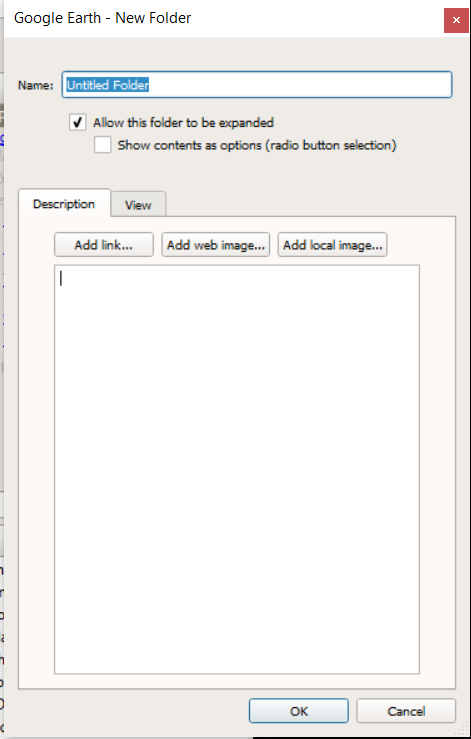Screen dimensions: 471x739
Task: Click the empty tab strip area right of View tab
Action: tap(311, 204)
